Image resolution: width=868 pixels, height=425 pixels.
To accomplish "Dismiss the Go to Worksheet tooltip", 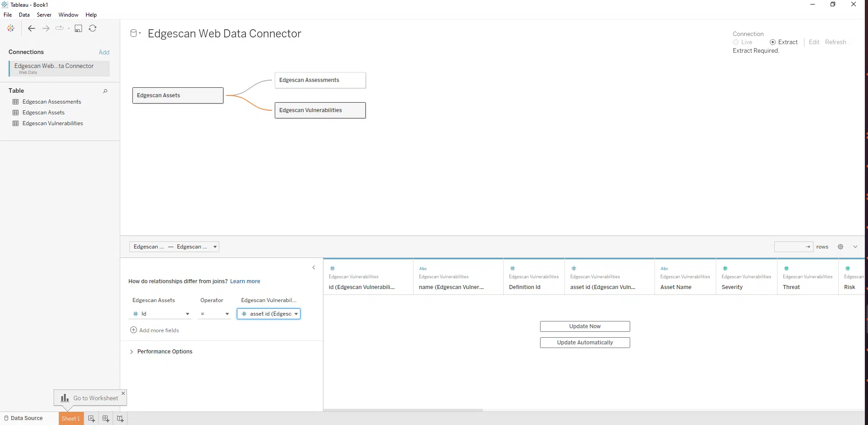I will tap(123, 393).
